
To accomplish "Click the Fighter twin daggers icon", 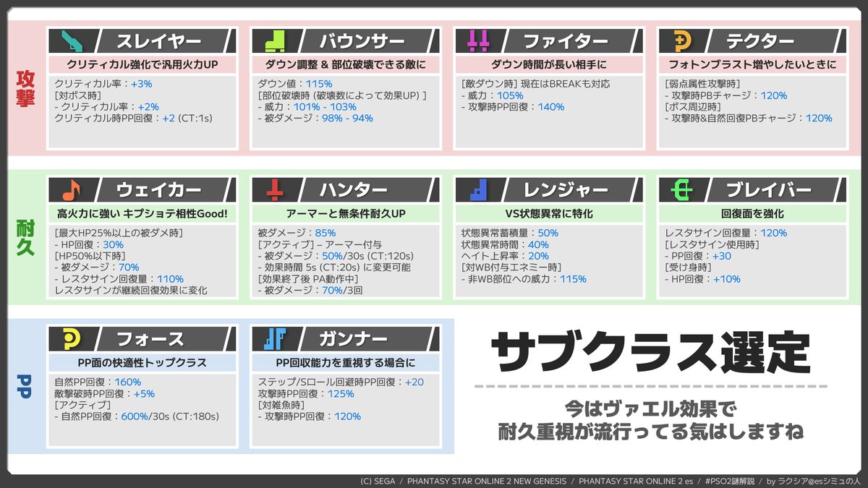I will click(x=480, y=41).
